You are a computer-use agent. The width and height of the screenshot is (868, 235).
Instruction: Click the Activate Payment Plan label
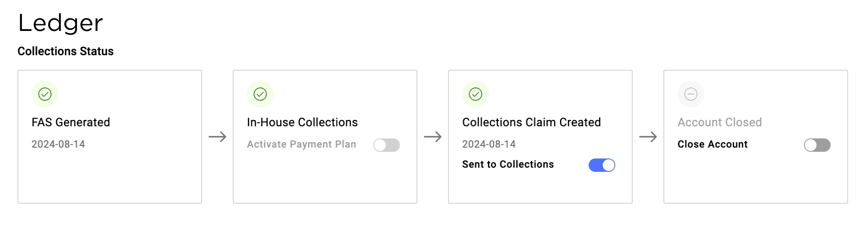[x=301, y=144]
